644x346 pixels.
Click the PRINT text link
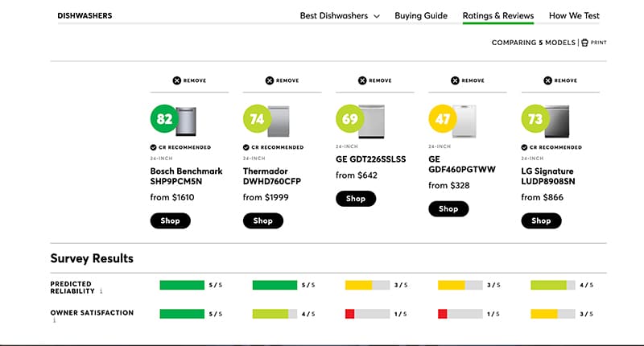tap(598, 43)
